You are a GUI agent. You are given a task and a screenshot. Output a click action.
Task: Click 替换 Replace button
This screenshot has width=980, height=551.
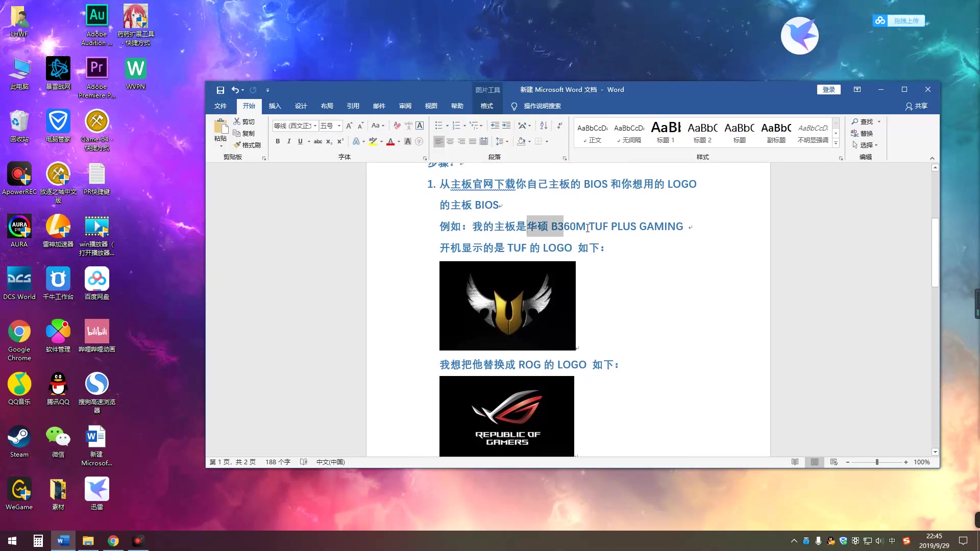863,133
